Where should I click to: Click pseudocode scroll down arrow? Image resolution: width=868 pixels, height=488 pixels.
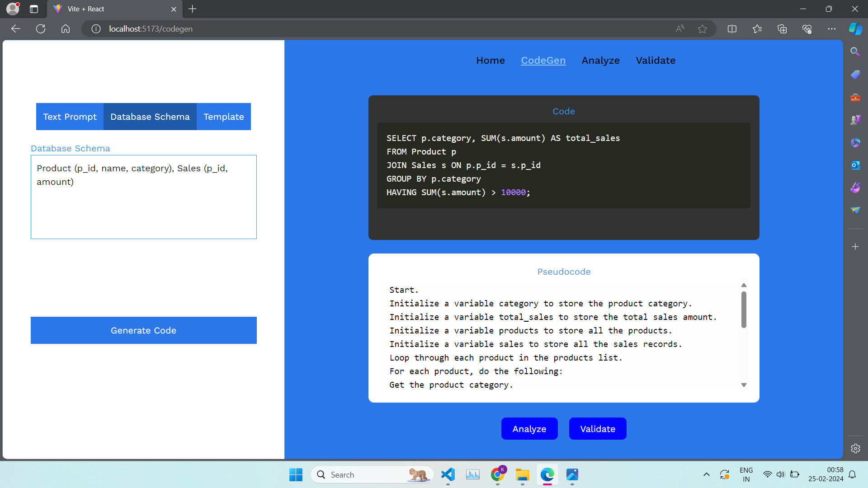click(744, 385)
